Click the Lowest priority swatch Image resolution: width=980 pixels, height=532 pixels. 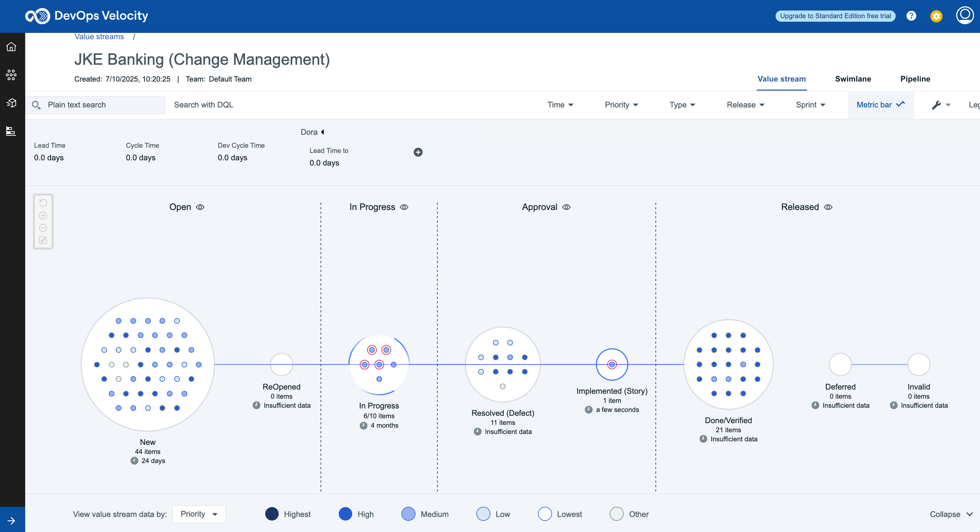[545, 514]
